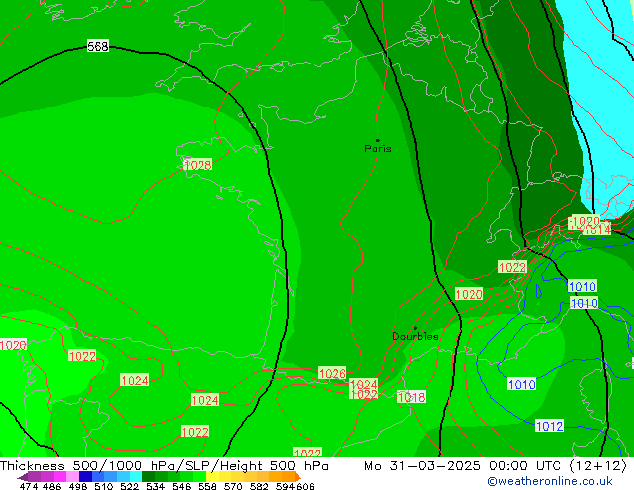Click the dark blue legend swatch

[85, 477]
